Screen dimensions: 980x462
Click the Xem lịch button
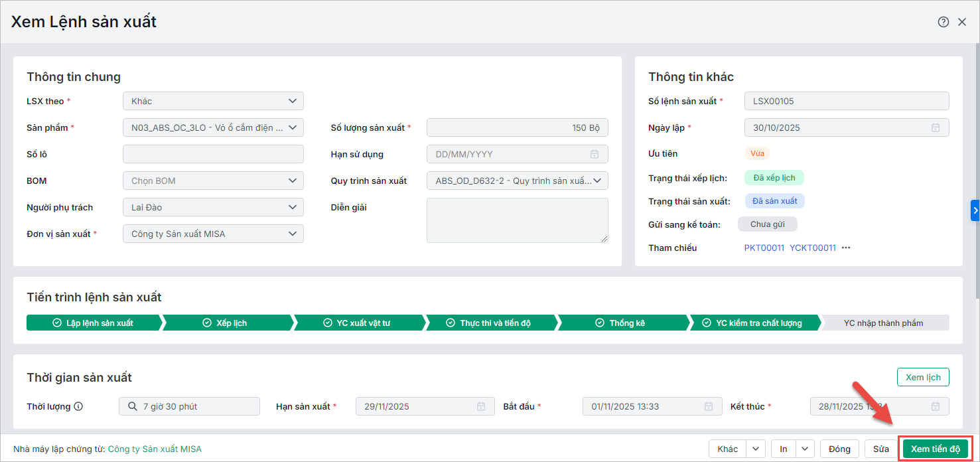pos(923,377)
